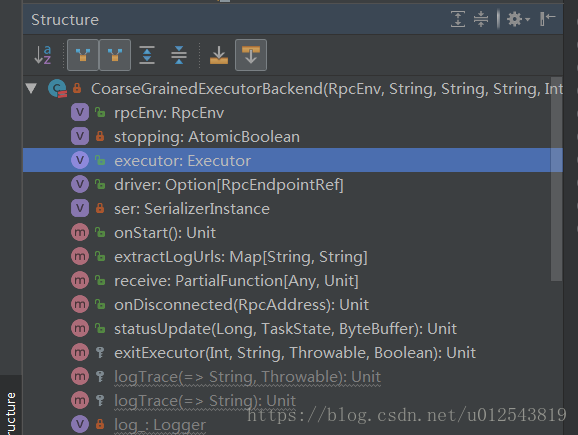Click header collapse all icon
This screenshot has height=435, width=578.
point(481,19)
